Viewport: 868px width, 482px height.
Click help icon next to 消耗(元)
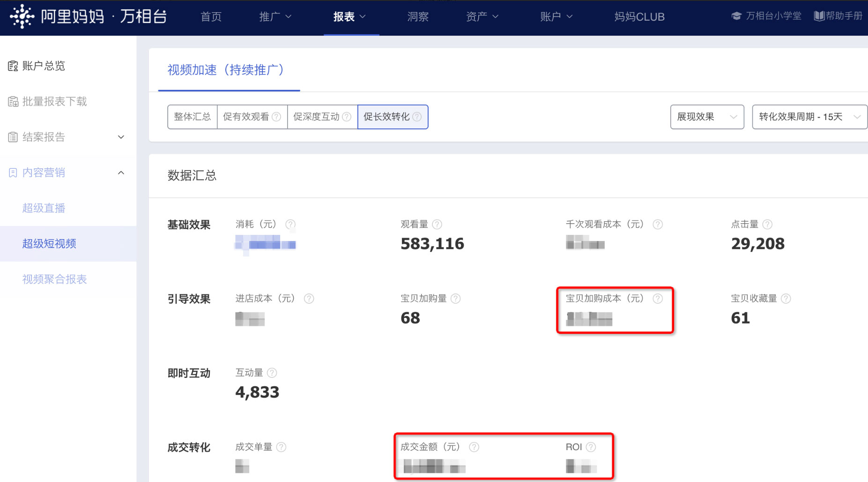tap(290, 224)
